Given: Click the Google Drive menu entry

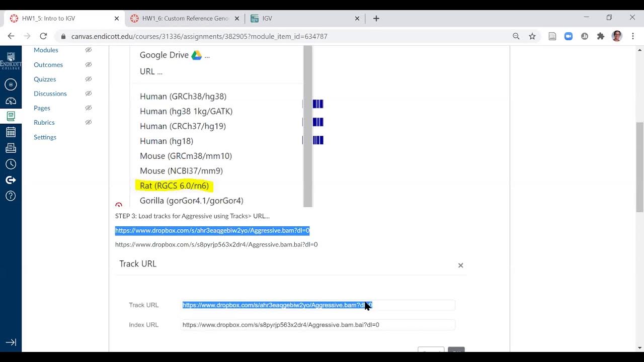Looking at the screenshot, I should tap(175, 55).
